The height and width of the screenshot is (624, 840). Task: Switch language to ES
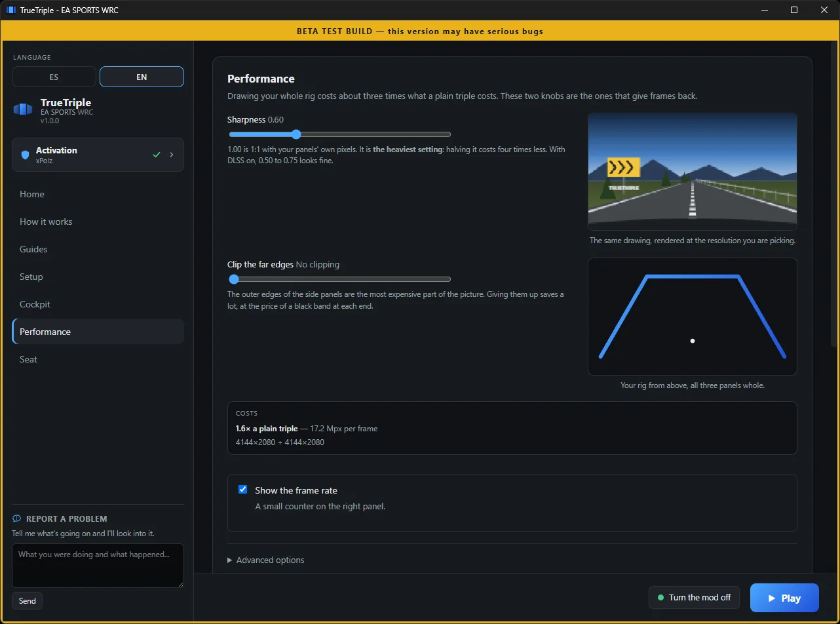(x=54, y=77)
